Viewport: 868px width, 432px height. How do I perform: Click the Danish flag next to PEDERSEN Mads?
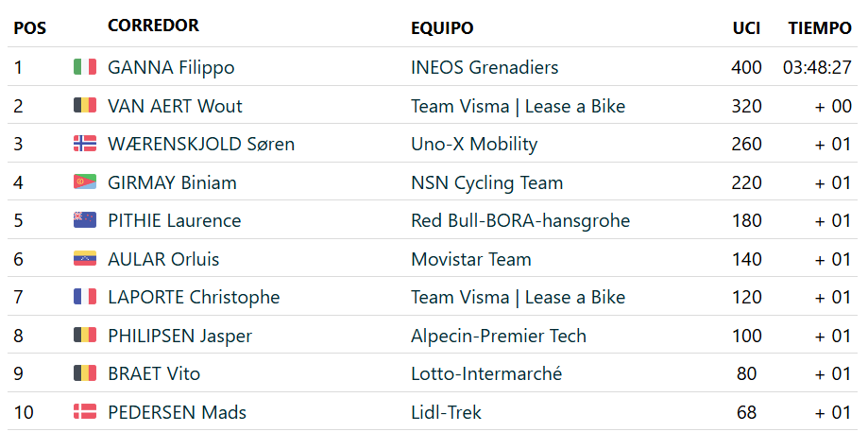pos(85,412)
